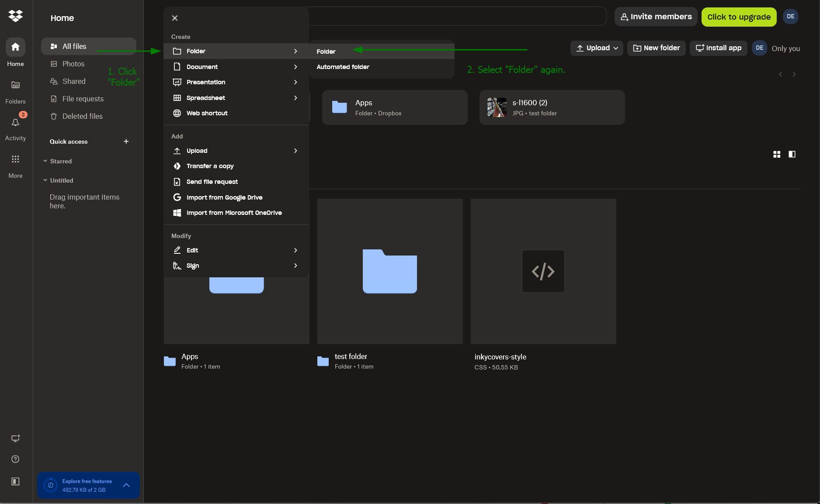Choose Folder in the submenu
This screenshot has width=820, height=504.
click(x=382, y=52)
